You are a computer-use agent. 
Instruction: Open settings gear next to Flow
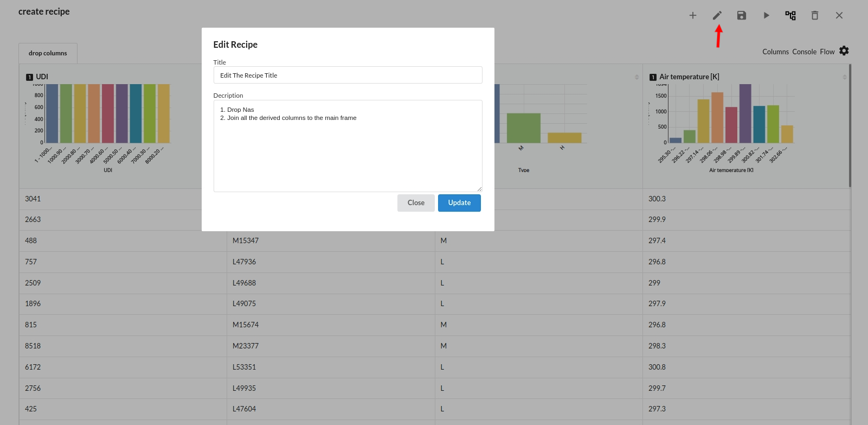(844, 50)
